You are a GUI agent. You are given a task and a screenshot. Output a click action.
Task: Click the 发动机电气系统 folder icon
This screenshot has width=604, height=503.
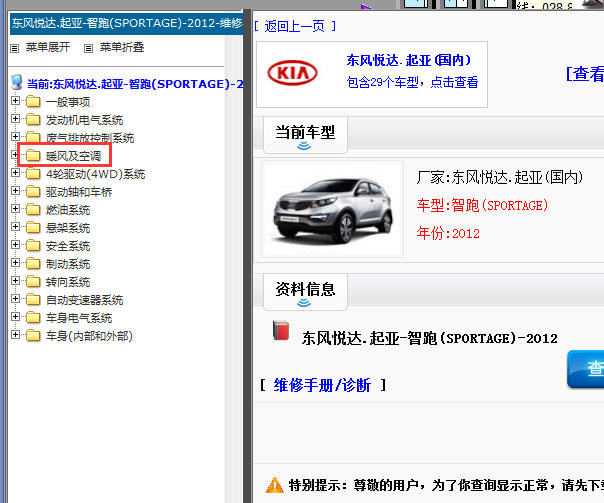tap(33, 120)
